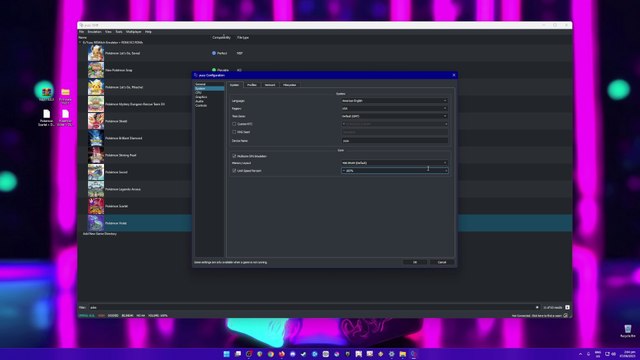The width and height of the screenshot is (640, 360).
Task: Click the yuzu icon in the taskbar
Action: (x=413, y=354)
